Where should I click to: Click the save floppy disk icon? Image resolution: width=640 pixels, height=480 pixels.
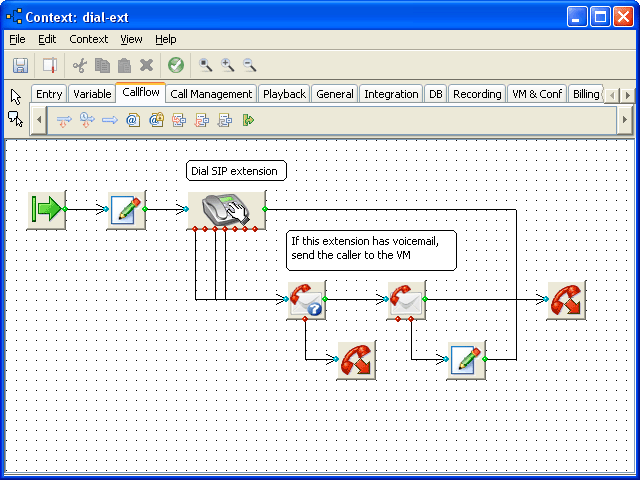[20, 66]
